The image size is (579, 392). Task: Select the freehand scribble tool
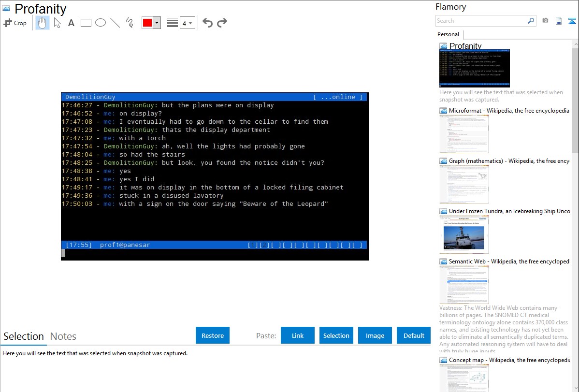130,23
